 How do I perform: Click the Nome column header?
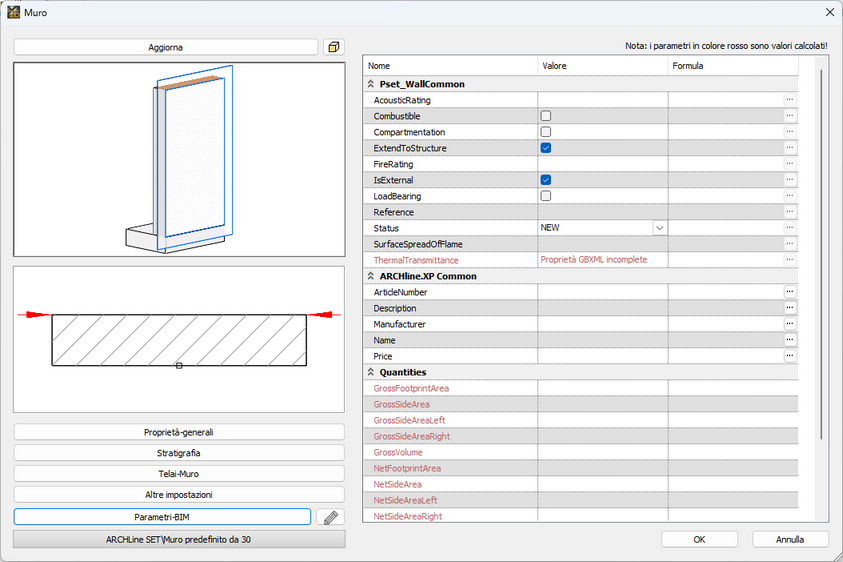pyautogui.click(x=451, y=66)
